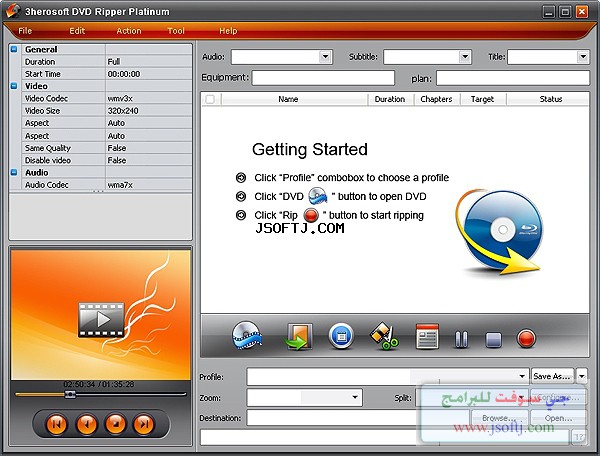Select the Duration property value Full
This screenshot has height=456, width=600.
click(148, 62)
